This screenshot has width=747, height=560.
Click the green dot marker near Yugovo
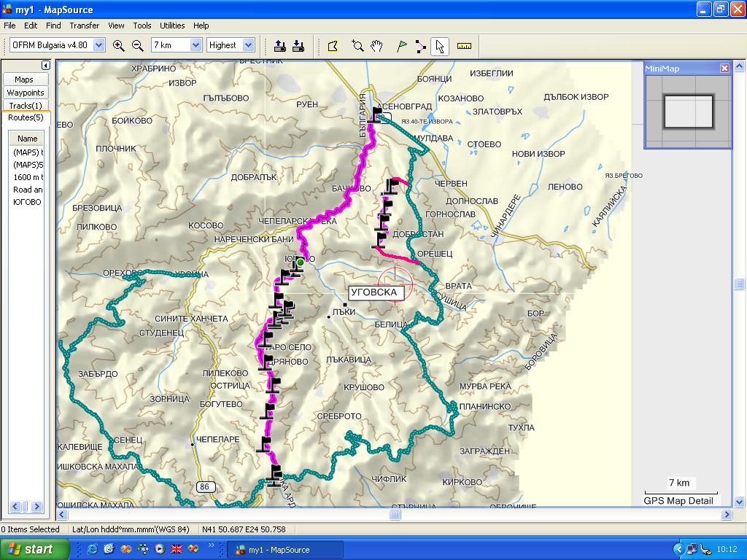(x=300, y=262)
